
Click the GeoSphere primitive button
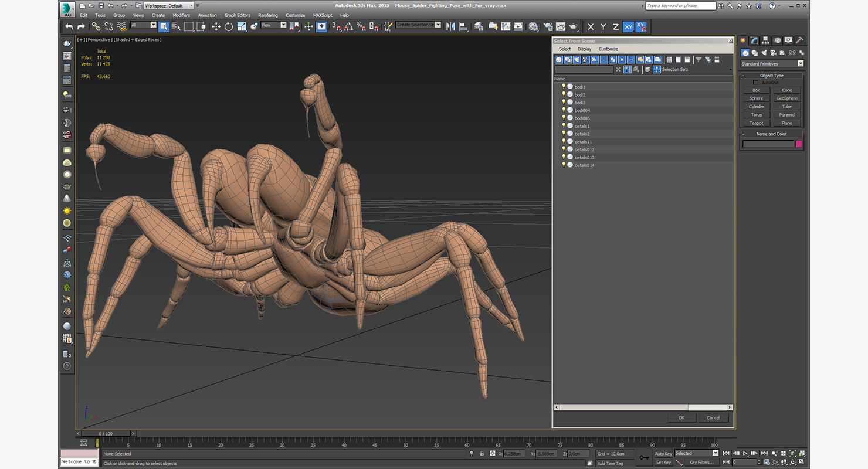(787, 98)
